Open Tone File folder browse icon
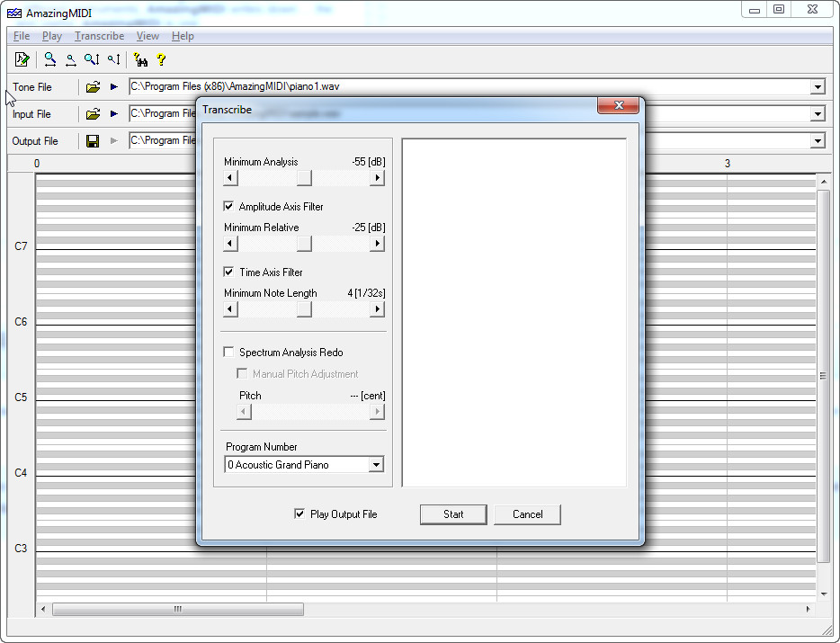 coord(93,87)
